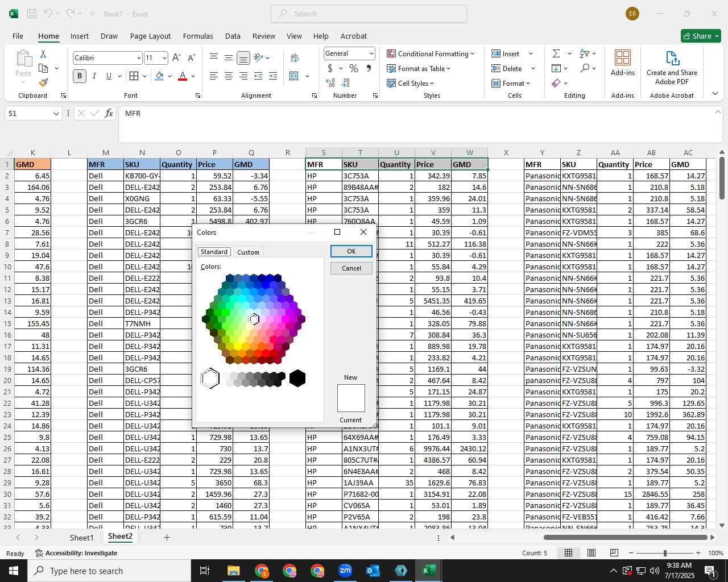Viewport: 728px width, 582px height.
Task: Expand Cell Styles menu
Action: 410,83
